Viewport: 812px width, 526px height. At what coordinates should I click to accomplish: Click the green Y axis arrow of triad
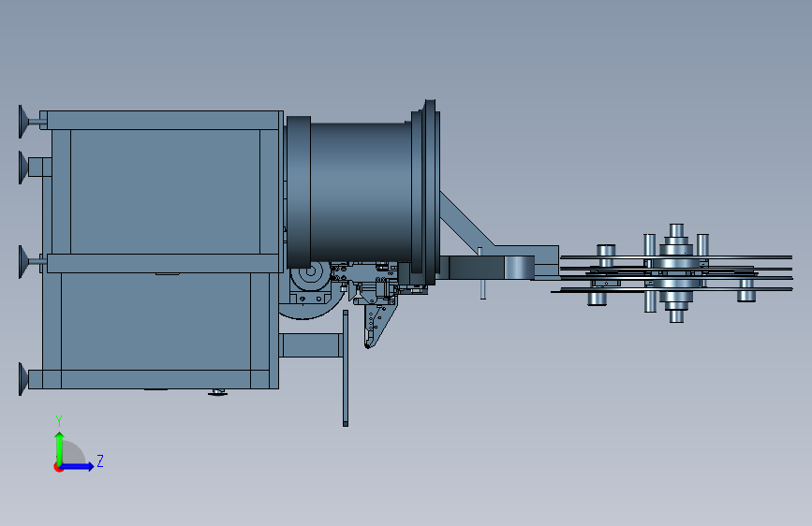click(x=60, y=447)
